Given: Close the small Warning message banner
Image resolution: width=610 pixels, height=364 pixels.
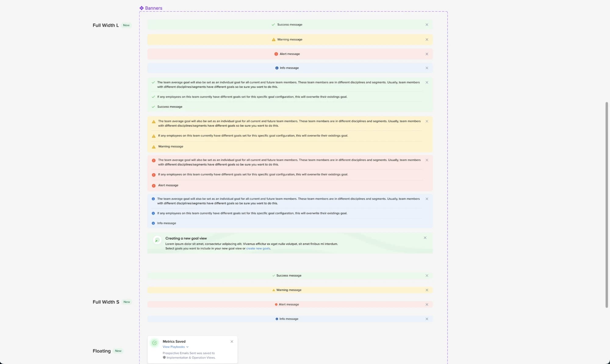Looking at the screenshot, I should tap(427, 290).
